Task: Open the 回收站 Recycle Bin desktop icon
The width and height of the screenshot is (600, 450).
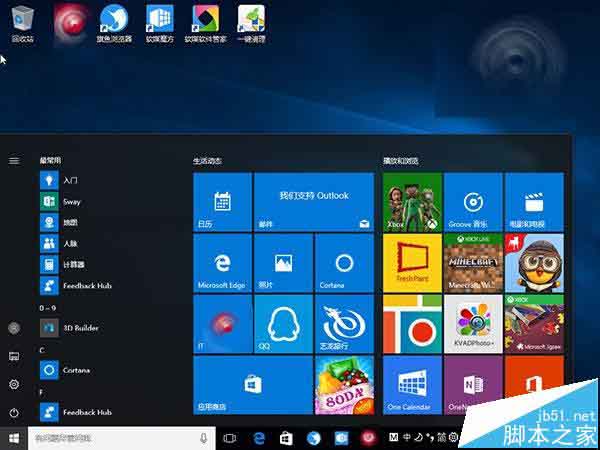Action: click(x=22, y=24)
